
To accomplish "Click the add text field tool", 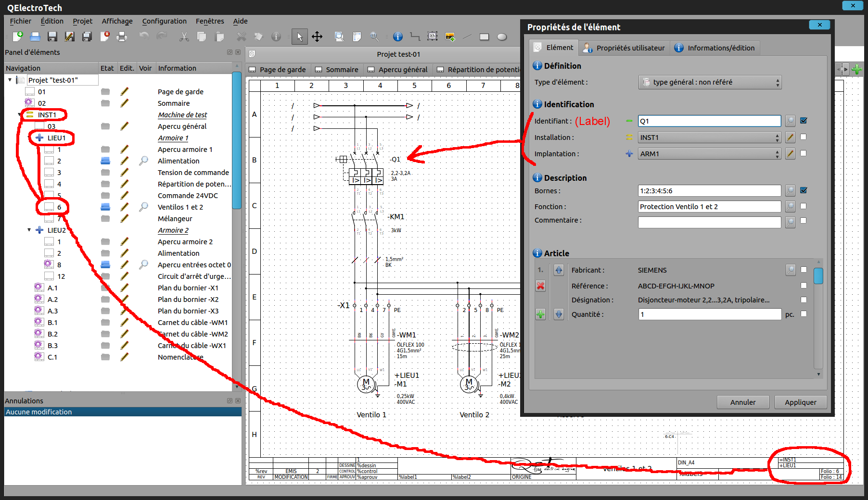I will (433, 37).
